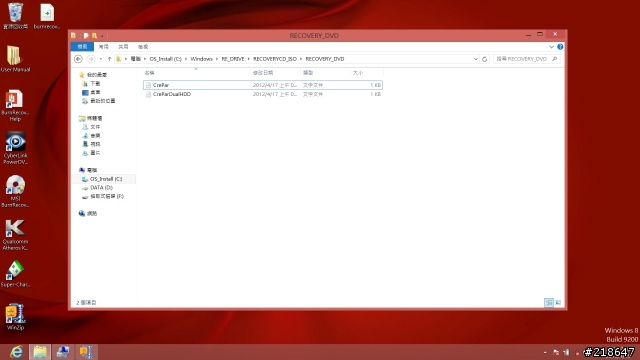Go up one folder level
This screenshot has width=640, height=360.
[109, 59]
